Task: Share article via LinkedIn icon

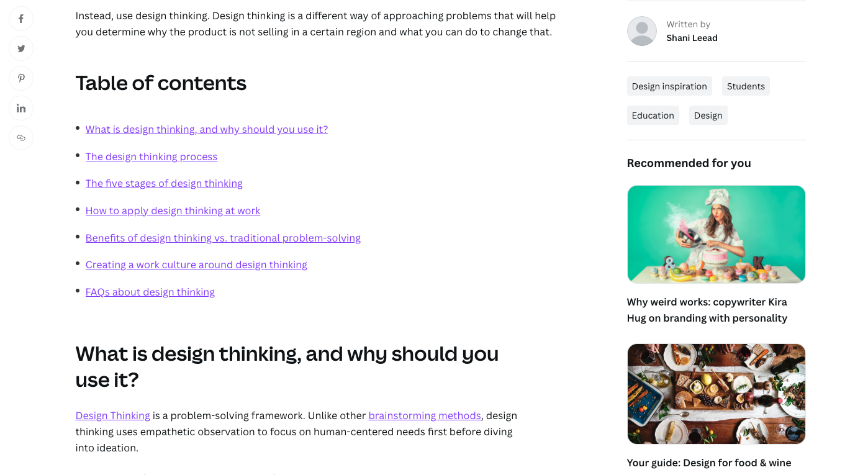Action: [x=21, y=108]
